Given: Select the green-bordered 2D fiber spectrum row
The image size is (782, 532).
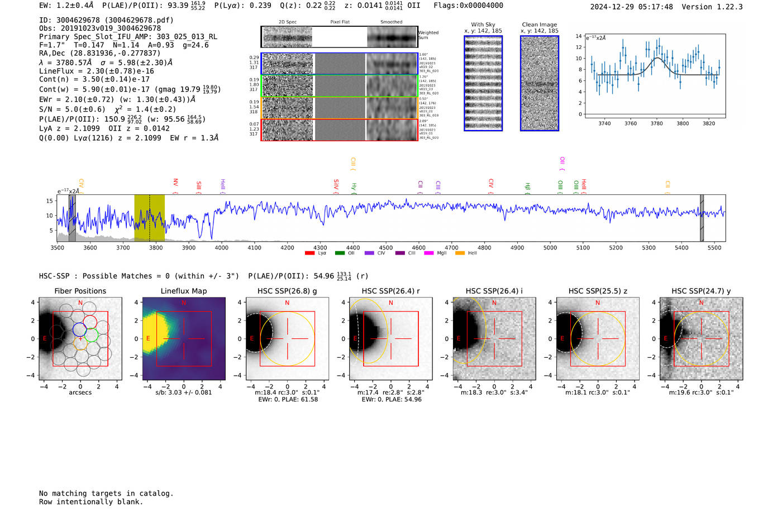Looking at the screenshot, I should pos(340,86).
